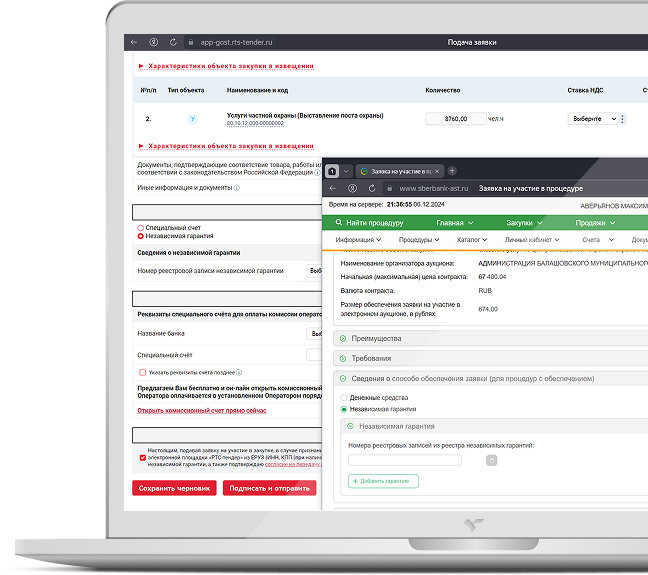The height and width of the screenshot is (575, 648).
Task: Click the 'Добавить гарантию' button
Action: pyautogui.click(x=383, y=481)
